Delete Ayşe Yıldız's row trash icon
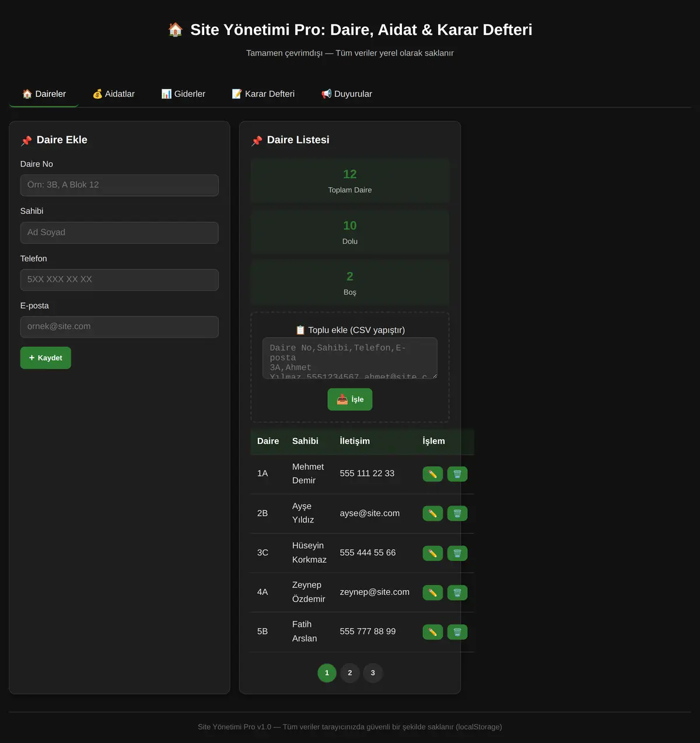The width and height of the screenshot is (700, 743). click(457, 513)
